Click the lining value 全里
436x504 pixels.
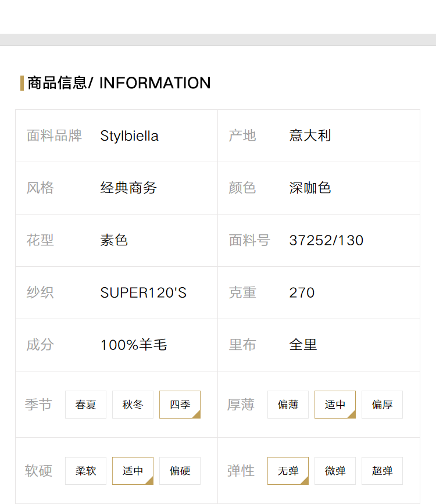(303, 345)
